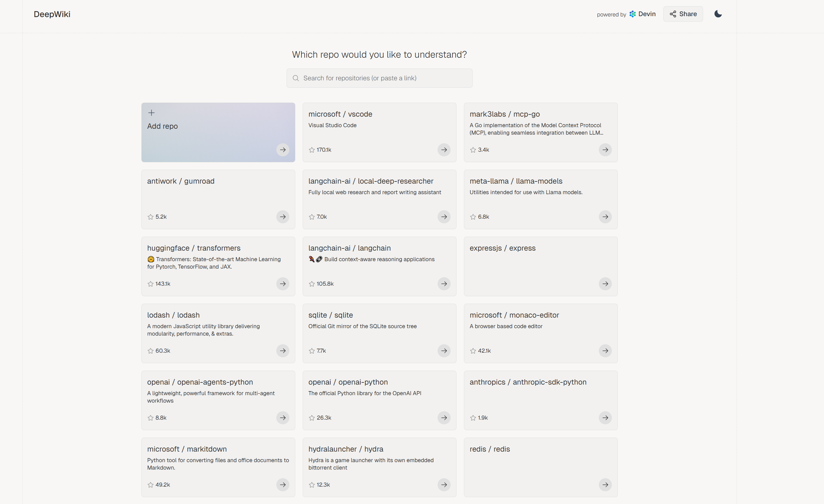The width and height of the screenshot is (824, 504).
Task: Click star icon on markitdown card
Action: pos(150,484)
